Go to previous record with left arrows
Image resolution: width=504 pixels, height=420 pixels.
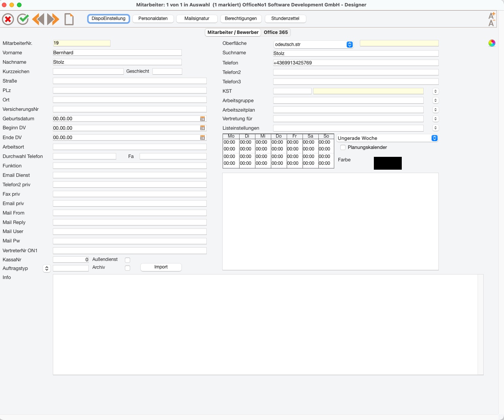[38, 19]
